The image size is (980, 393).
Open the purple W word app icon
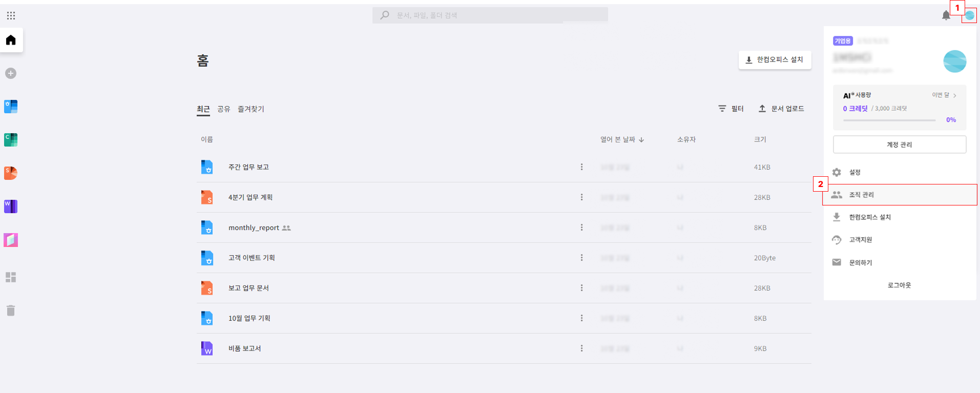click(x=11, y=206)
